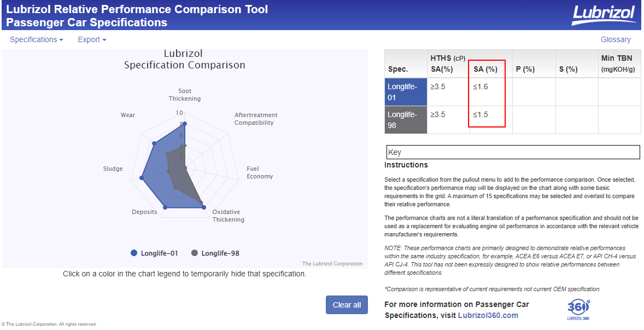The height and width of the screenshot is (330, 644).
Task: Click the blue Soot Thickening data point
Action: pos(185,124)
